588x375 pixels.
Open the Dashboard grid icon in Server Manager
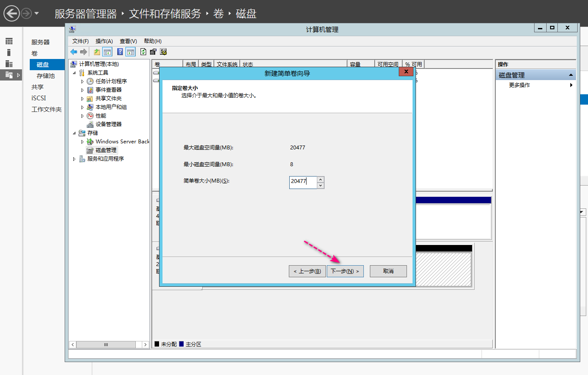point(9,41)
